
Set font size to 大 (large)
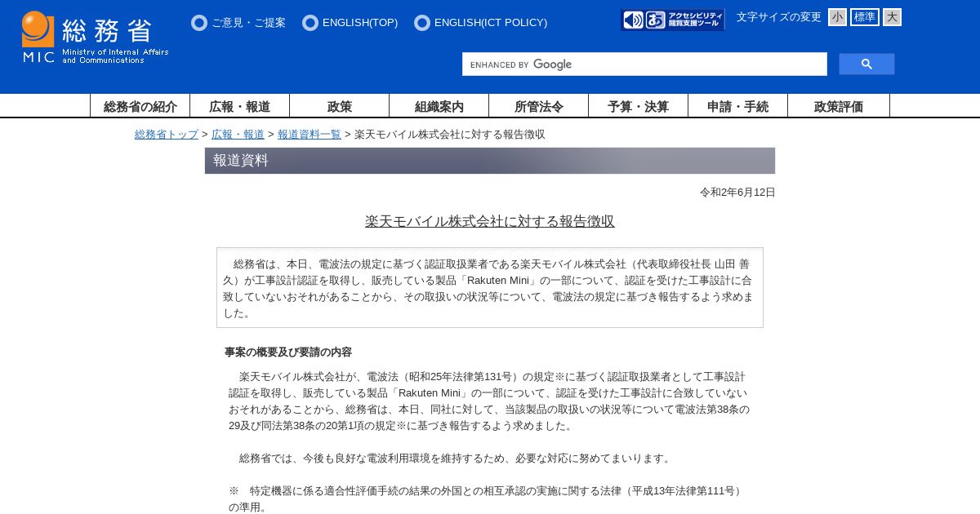point(892,17)
